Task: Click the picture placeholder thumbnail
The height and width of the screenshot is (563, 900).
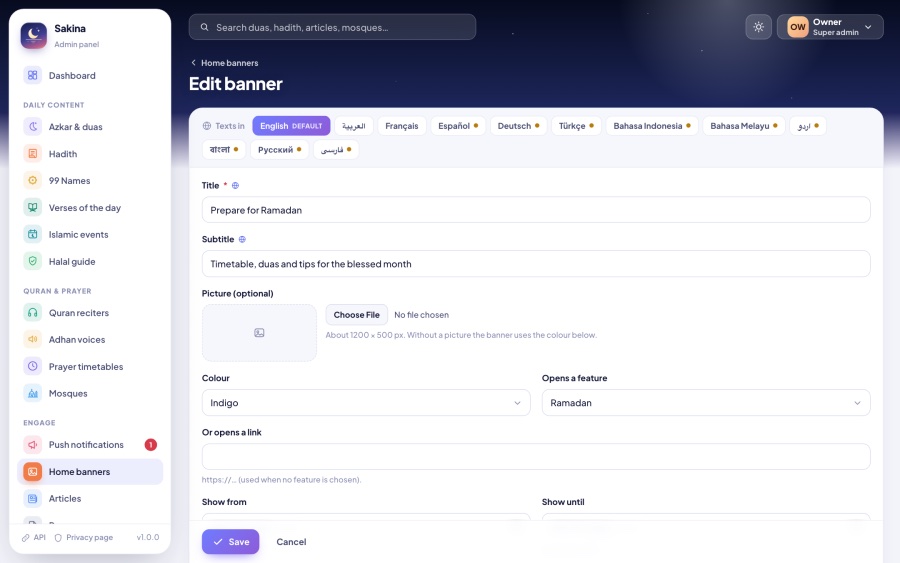Action: [x=259, y=333]
